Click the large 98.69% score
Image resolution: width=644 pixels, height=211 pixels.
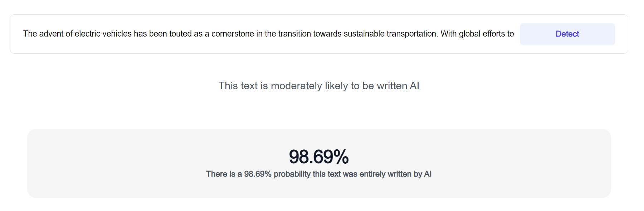(319, 157)
